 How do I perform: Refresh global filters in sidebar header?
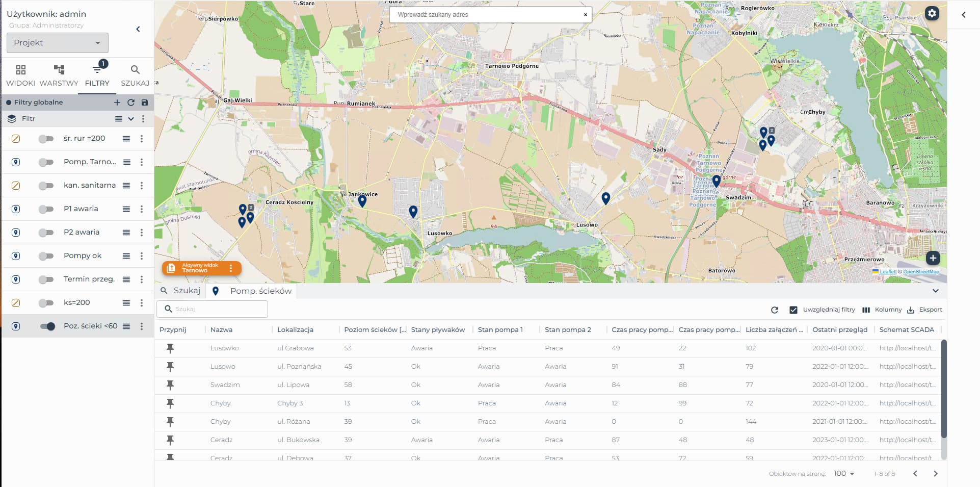[131, 102]
